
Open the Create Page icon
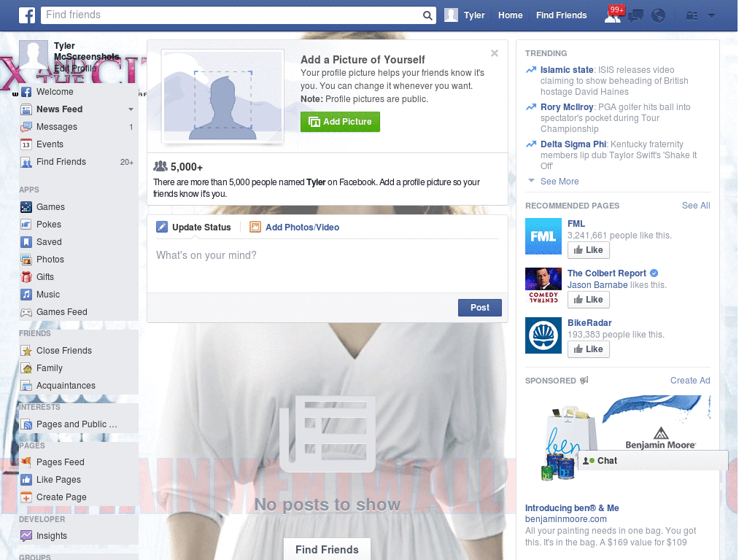pyautogui.click(x=26, y=497)
